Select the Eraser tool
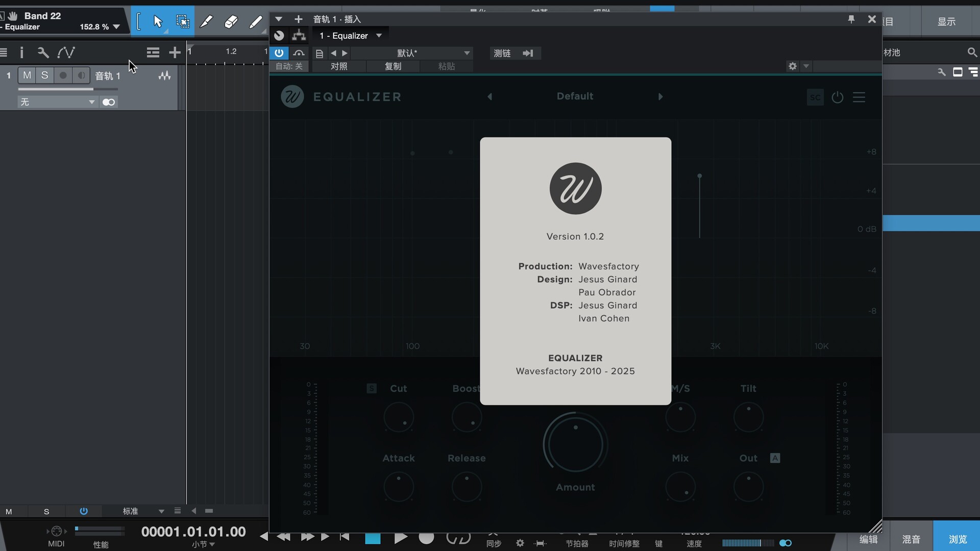 (x=231, y=21)
